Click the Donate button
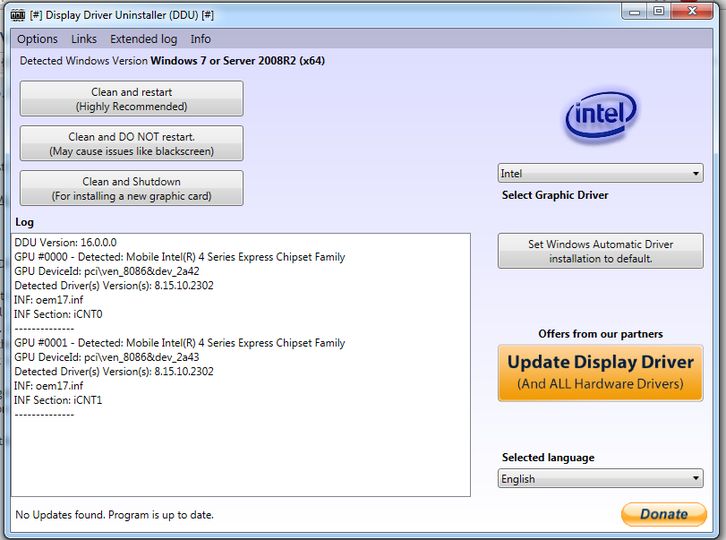Image resolution: width=726 pixels, height=540 pixels. click(664, 514)
